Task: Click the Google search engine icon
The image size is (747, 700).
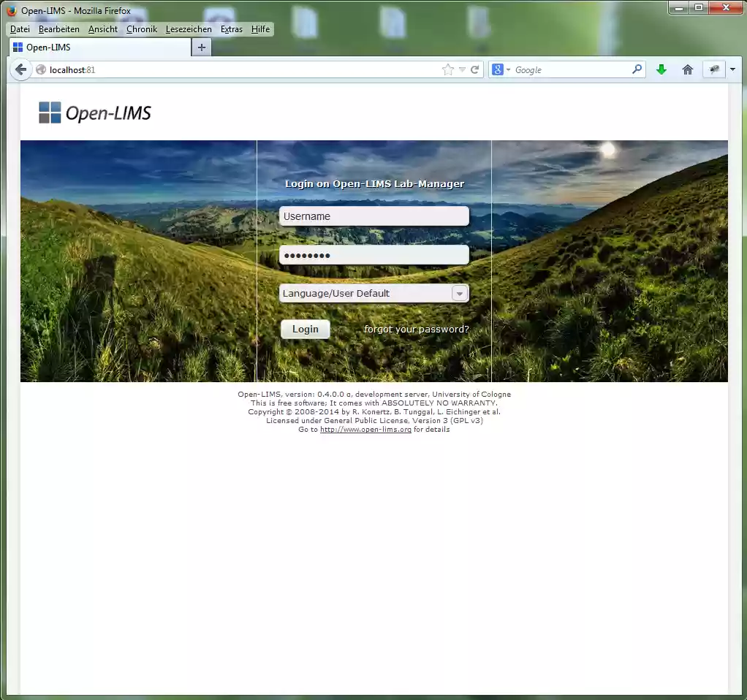Action: click(x=496, y=69)
